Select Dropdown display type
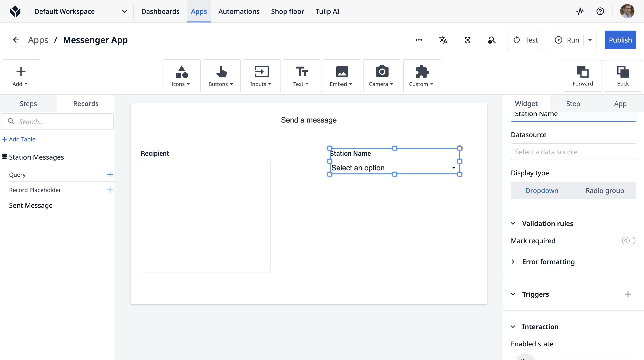The image size is (644, 360). coord(542,191)
